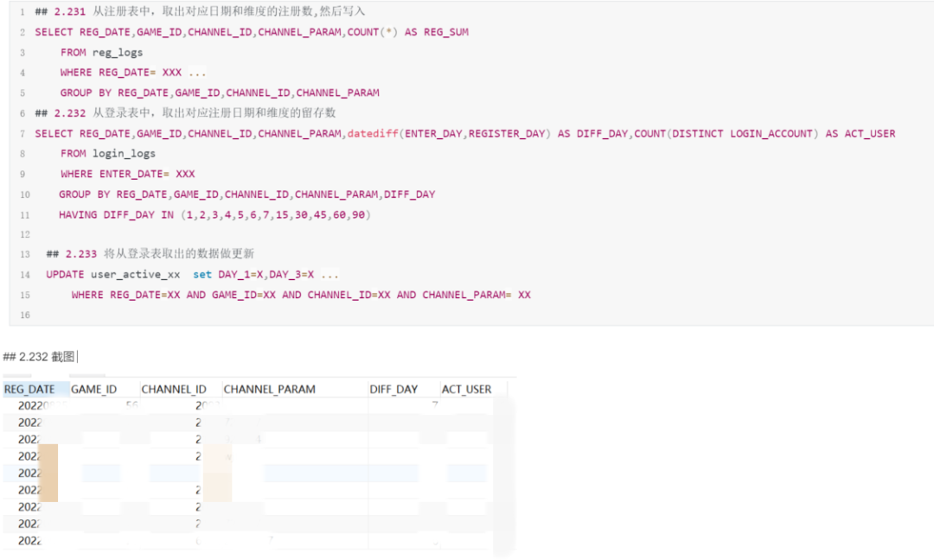Click "ENTER_DAY" inside the datediff call

[433, 133]
